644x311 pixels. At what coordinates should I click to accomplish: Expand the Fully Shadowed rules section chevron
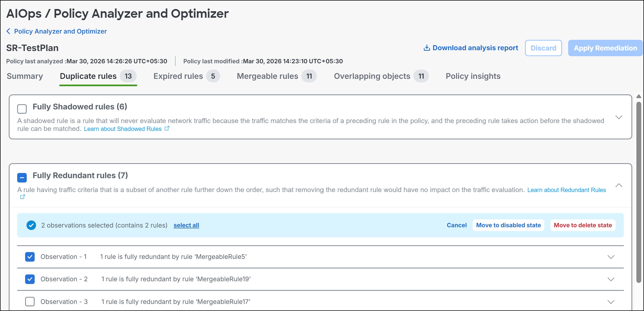click(619, 117)
